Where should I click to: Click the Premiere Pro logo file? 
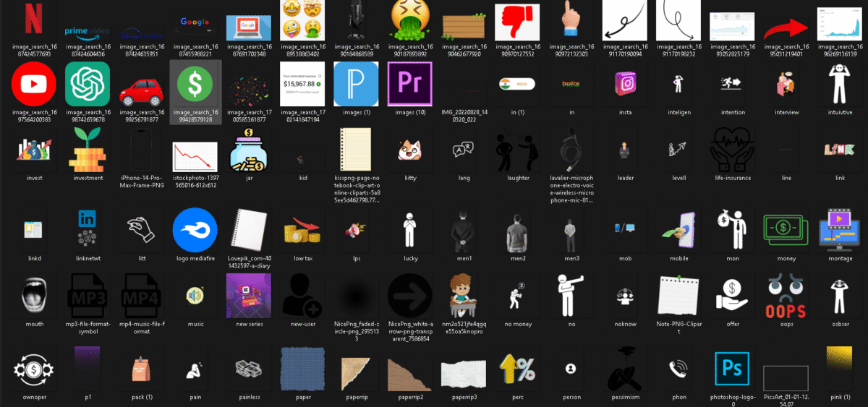[409, 84]
